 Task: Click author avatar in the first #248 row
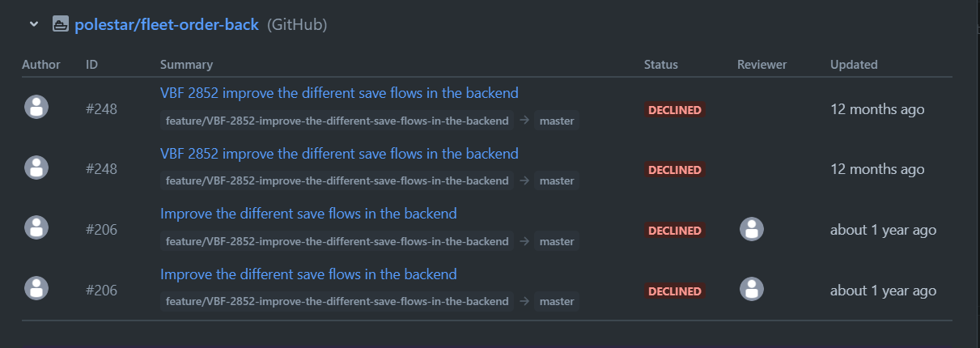coord(36,107)
